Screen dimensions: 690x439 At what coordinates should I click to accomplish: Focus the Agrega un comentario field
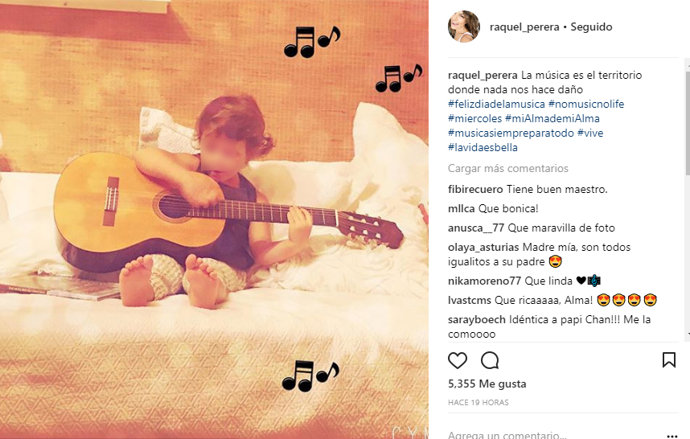point(554,435)
